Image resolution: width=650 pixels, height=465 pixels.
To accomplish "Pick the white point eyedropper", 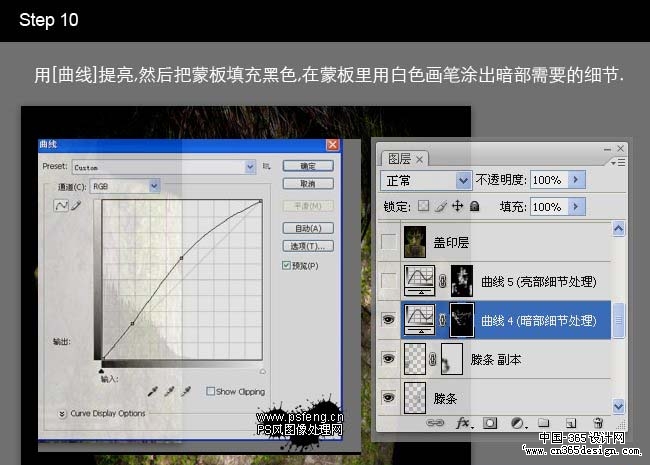I will [x=186, y=391].
